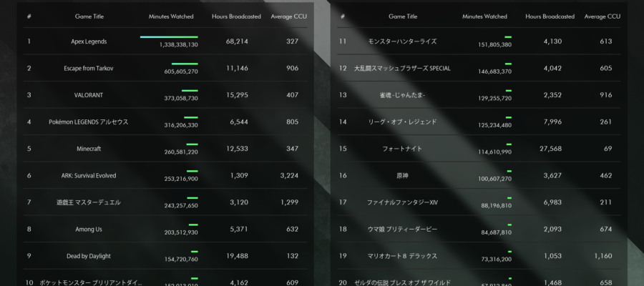Click the 遊戯王 マスターデュエル title
Screen dimensions: 644x286
tap(89, 202)
